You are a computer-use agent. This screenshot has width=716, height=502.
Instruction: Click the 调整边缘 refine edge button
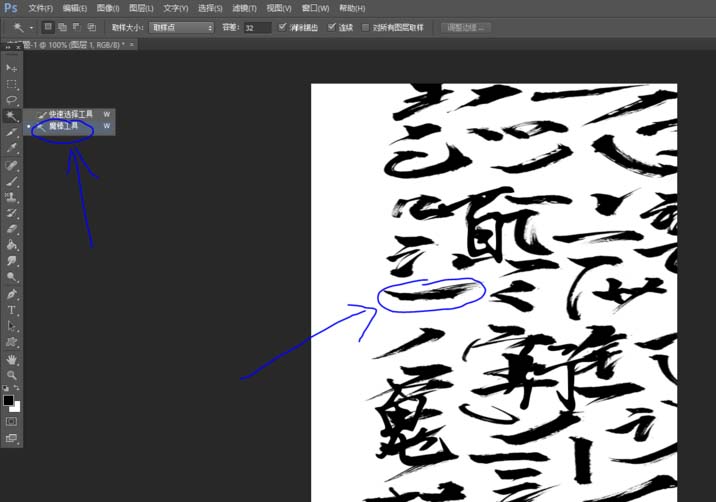[466, 28]
